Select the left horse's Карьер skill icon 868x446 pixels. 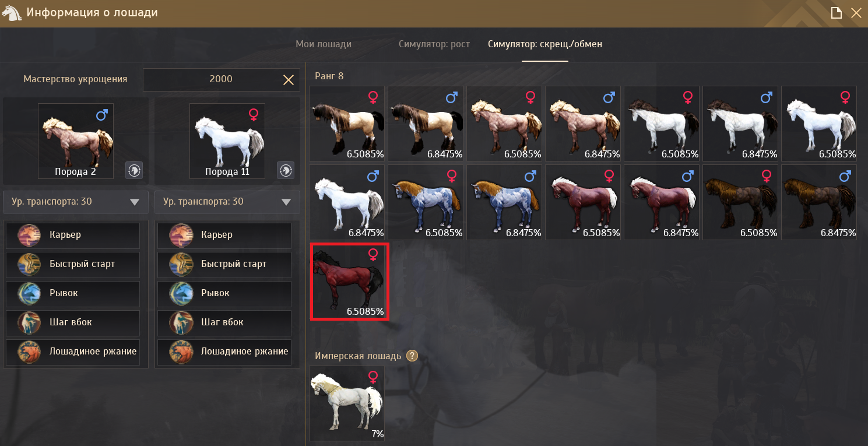click(x=30, y=235)
